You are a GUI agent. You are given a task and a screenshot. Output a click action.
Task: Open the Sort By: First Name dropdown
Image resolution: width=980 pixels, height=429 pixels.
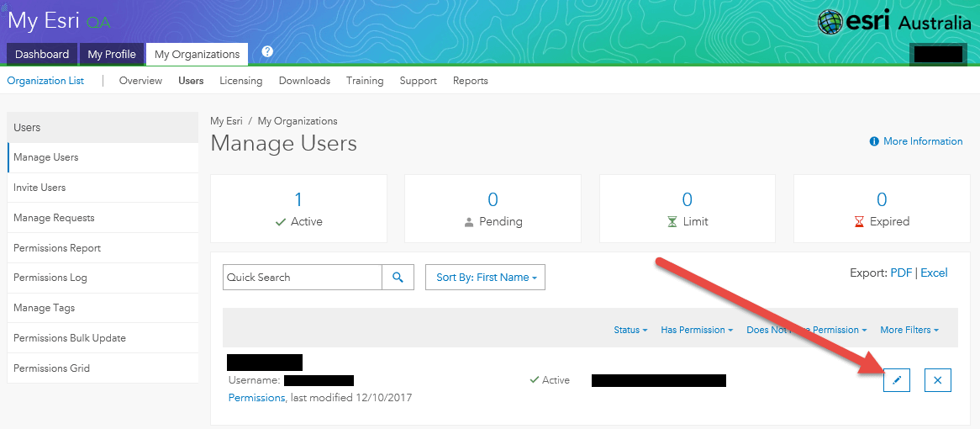[x=486, y=277]
